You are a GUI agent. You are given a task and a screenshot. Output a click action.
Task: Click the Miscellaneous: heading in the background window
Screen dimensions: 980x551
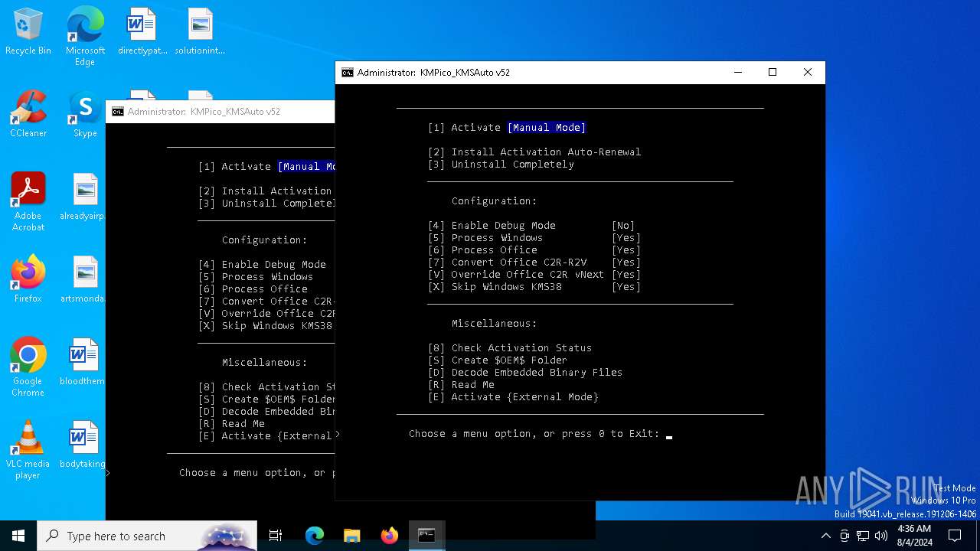point(264,363)
